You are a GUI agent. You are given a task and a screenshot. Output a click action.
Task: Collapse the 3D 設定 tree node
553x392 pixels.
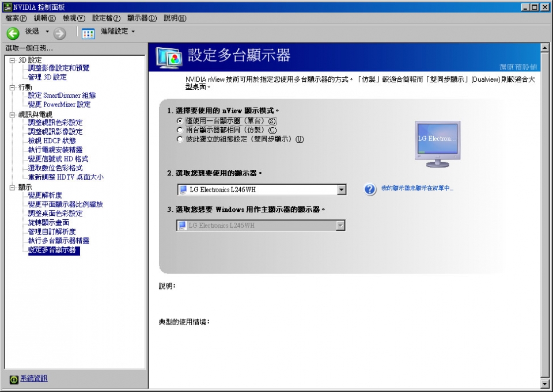[x=12, y=60]
